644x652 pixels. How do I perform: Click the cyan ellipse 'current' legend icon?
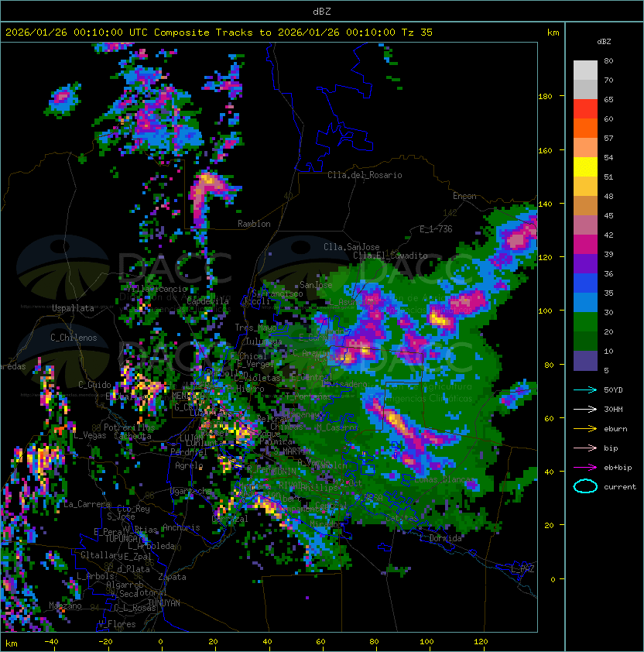(585, 486)
